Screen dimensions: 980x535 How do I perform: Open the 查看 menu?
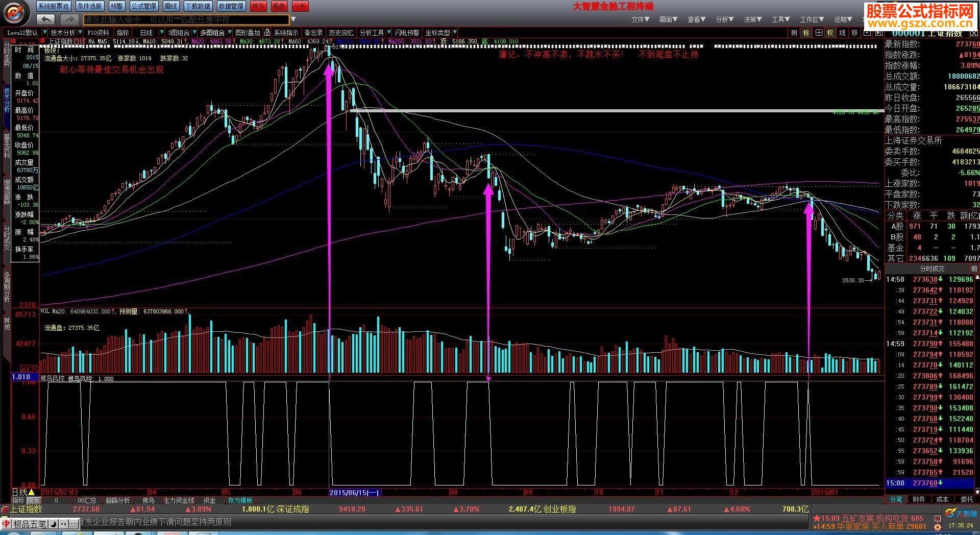coord(696,19)
